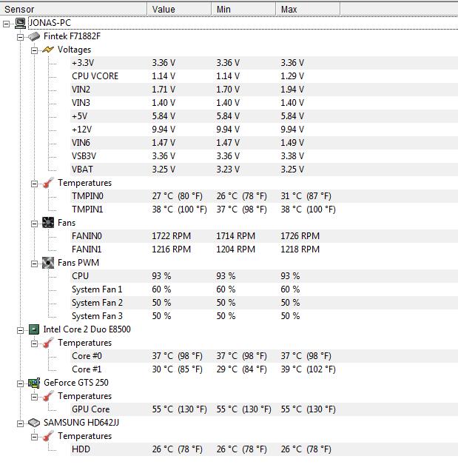Screen dimensions: 458x476
Task: Select the Intel Core 2 Duo E8500 label
Action: (x=87, y=329)
